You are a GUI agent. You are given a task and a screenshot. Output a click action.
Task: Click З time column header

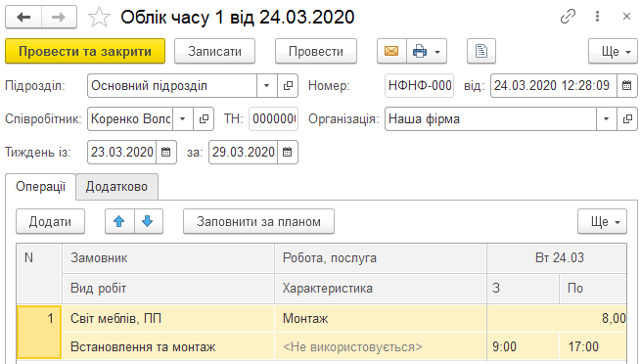[x=523, y=288]
